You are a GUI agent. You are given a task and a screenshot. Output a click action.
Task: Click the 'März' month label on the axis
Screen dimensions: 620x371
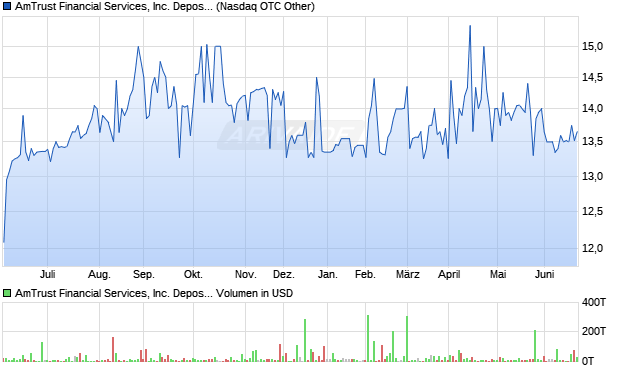(x=407, y=274)
